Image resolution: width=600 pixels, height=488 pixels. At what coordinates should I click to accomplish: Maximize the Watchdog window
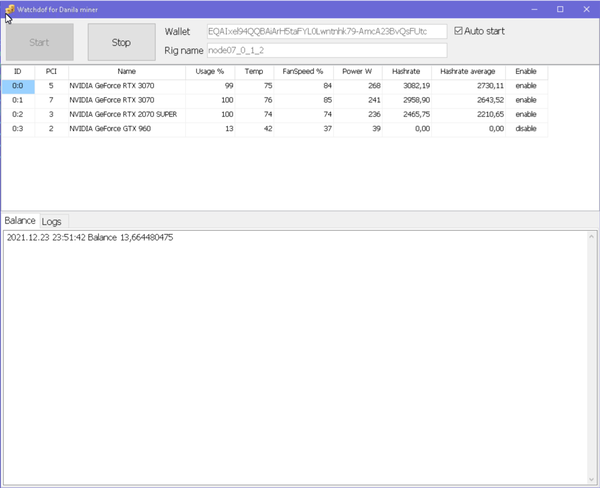click(x=558, y=9)
